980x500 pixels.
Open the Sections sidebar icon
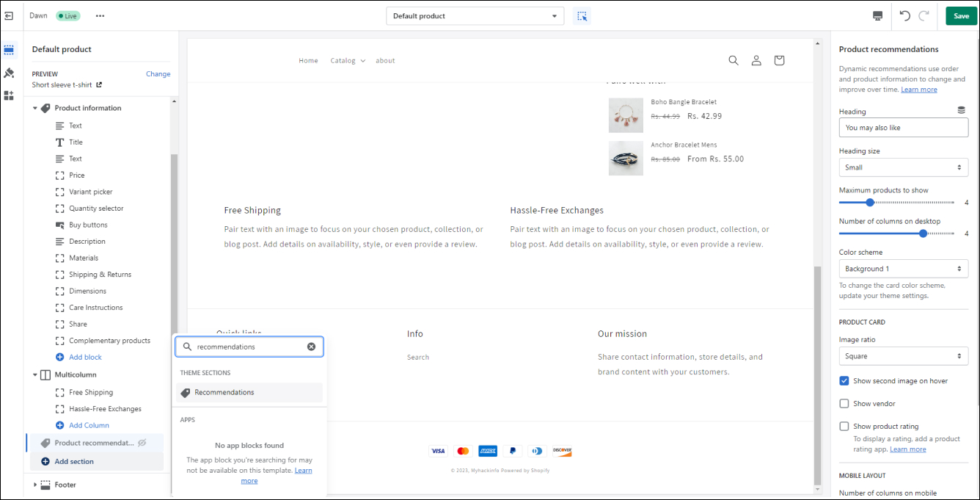coord(9,50)
